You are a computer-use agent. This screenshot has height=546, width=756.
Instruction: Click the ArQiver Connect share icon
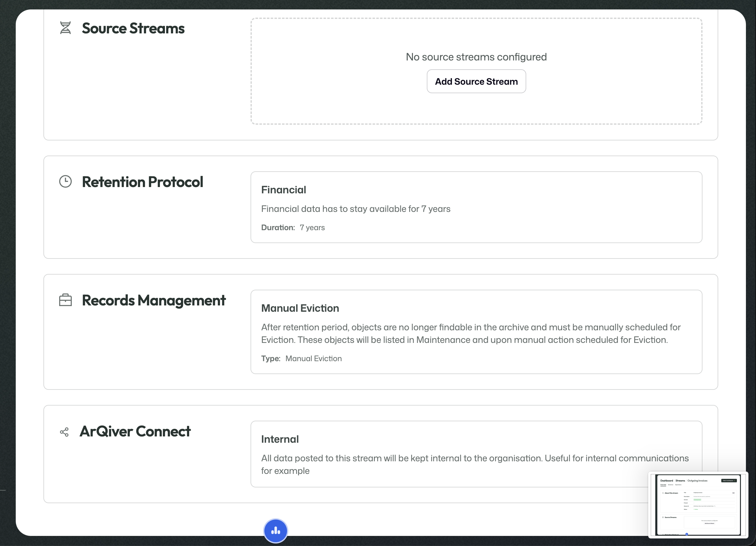[64, 432]
